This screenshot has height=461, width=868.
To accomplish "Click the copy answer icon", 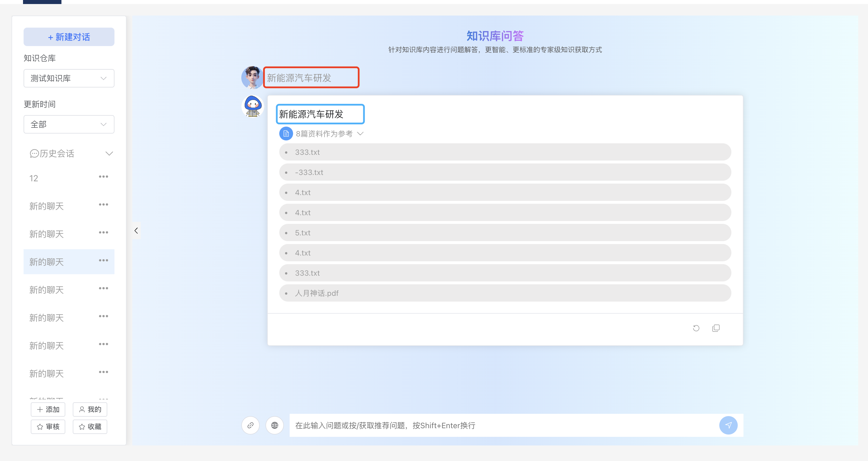I will [716, 328].
